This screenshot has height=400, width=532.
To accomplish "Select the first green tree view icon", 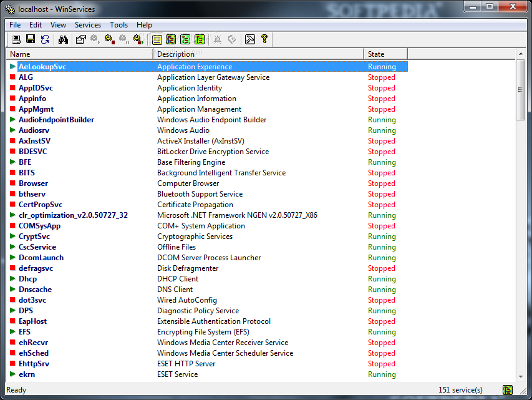I will pyautogui.click(x=171, y=39).
